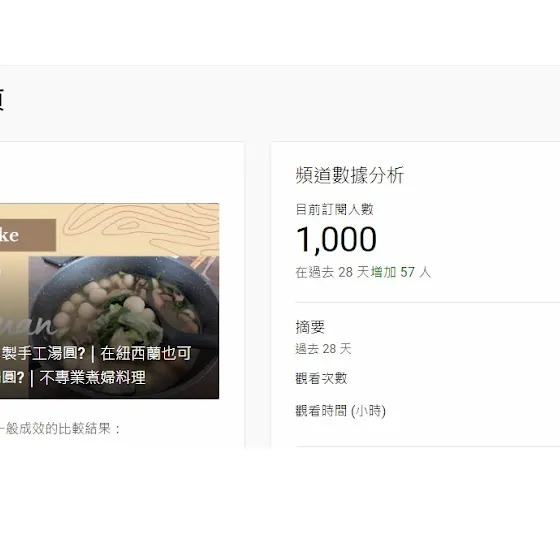The image size is (560, 560).
Task: Click the video title line mentioning 紐西蘭
Action: pos(96,354)
